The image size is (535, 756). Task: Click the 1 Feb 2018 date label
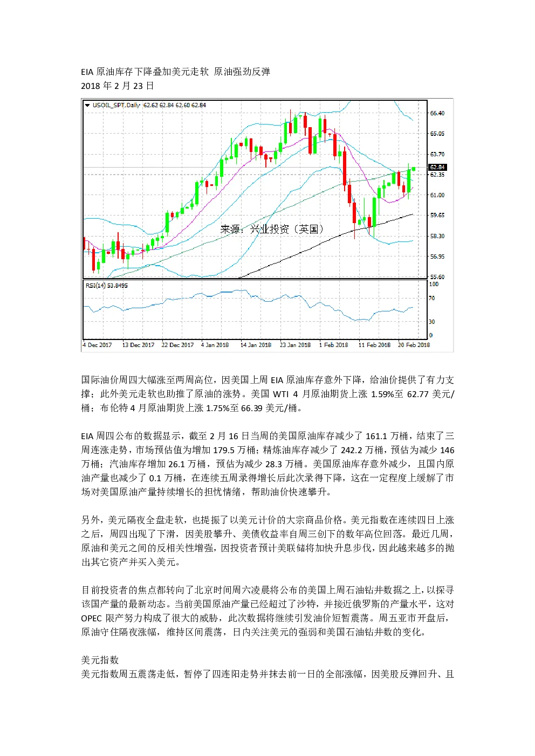(334, 345)
